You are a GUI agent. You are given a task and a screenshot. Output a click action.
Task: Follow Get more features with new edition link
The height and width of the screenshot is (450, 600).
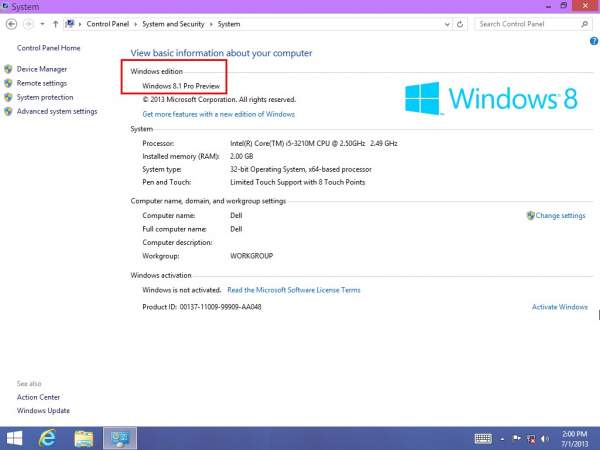(x=218, y=114)
